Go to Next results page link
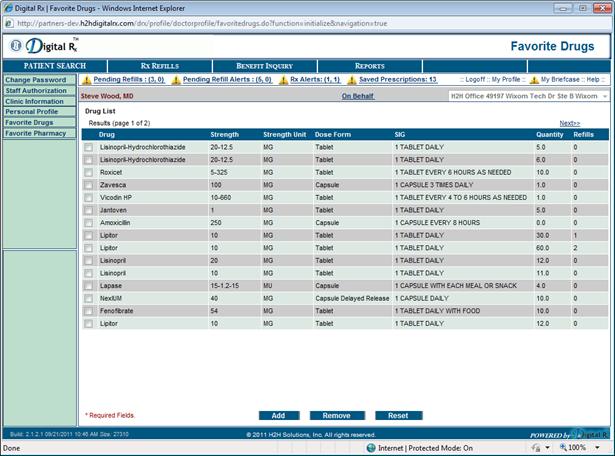The height and width of the screenshot is (456, 615). click(569, 123)
